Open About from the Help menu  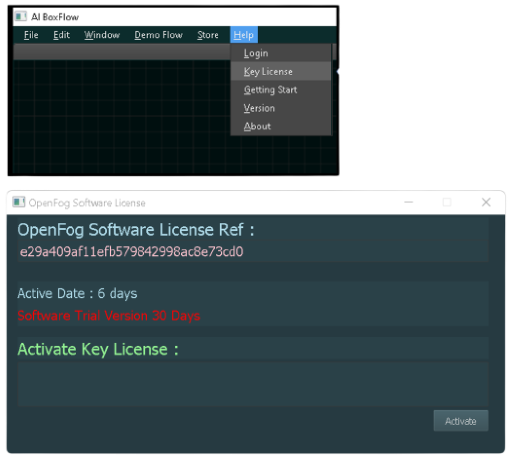pos(281,126)
